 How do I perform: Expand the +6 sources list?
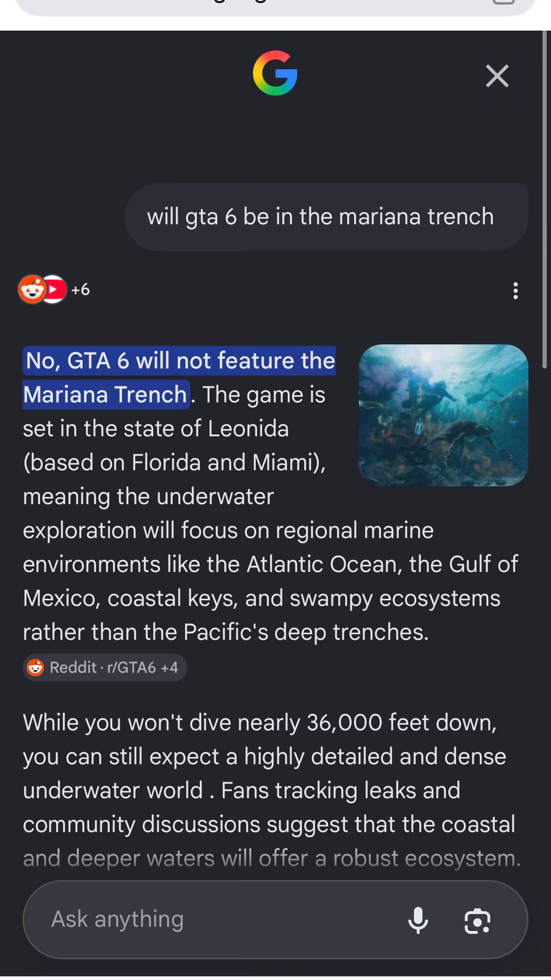81,289
